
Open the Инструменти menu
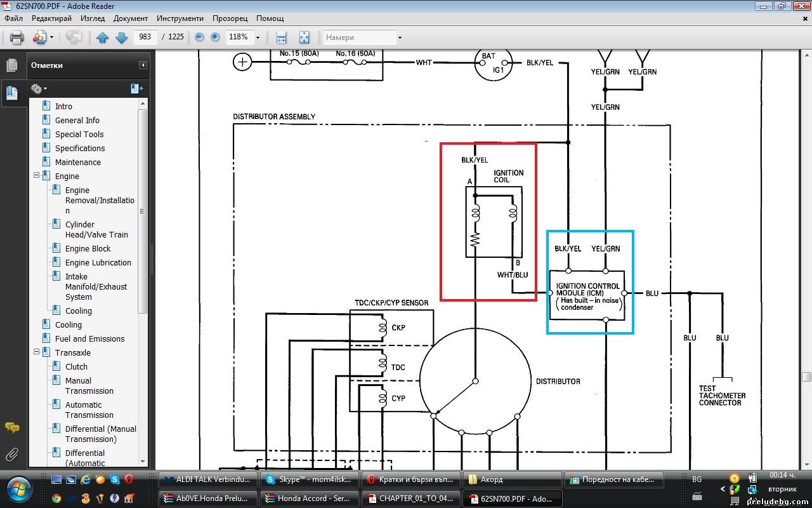(180, 18)
